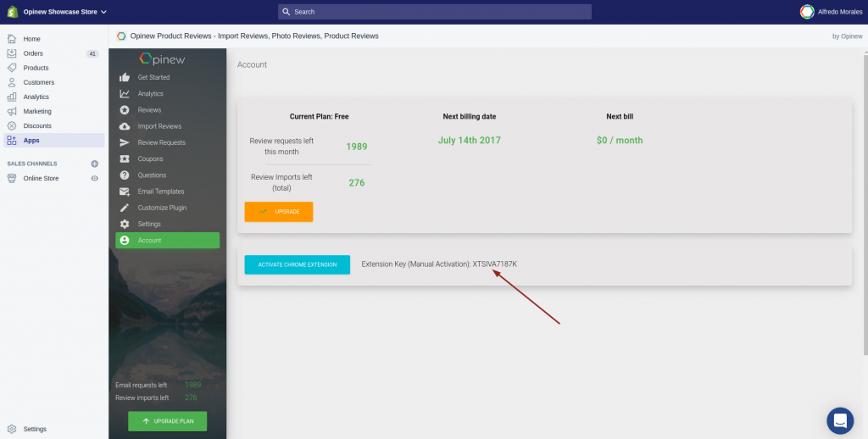868x439 pixels.
Task: Click into the top Search field
Action: click(x=435, y=12)
